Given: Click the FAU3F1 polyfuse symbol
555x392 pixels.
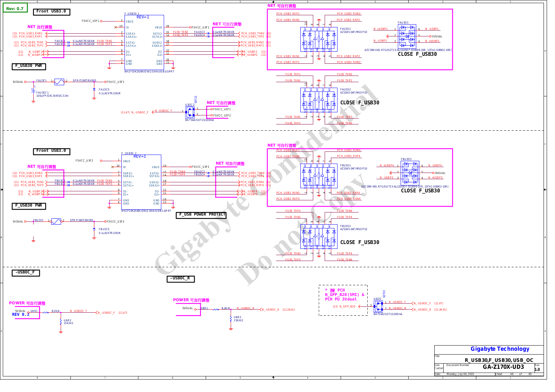Looking at the screenshot, I should pyautogui.click(x=59, y=82).
